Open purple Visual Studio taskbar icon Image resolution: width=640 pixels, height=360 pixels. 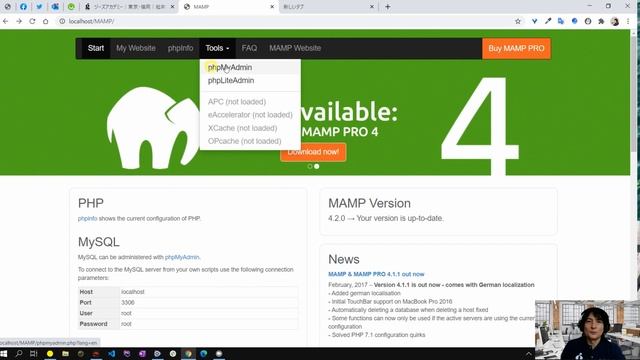point(127,353)
